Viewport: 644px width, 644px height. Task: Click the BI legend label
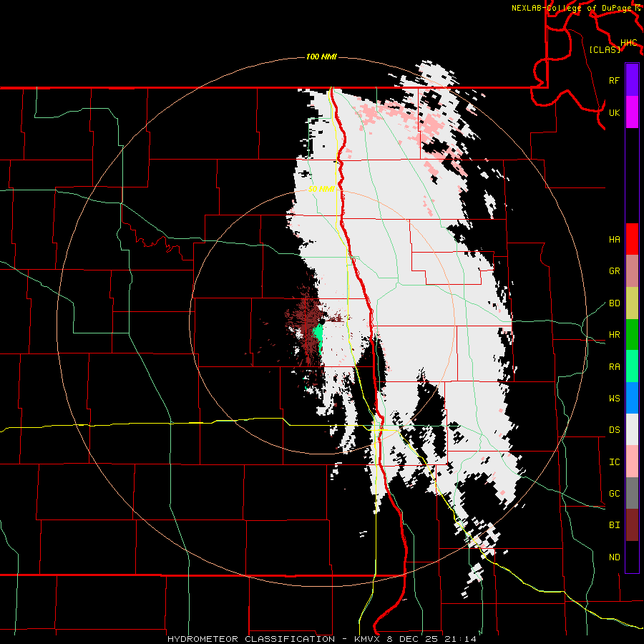click(614, 525)
